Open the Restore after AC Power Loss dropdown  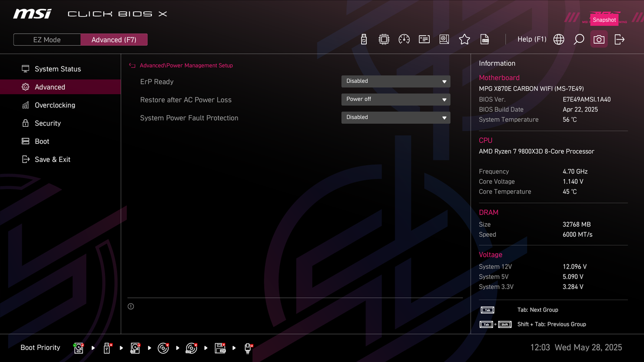pyautogui.click(x=395, y=100)
